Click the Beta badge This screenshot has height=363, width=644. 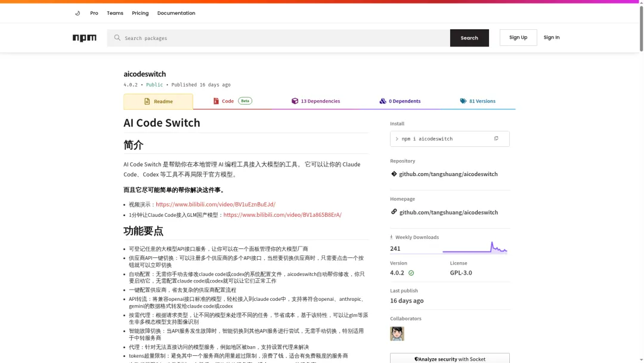coord(245,101)
